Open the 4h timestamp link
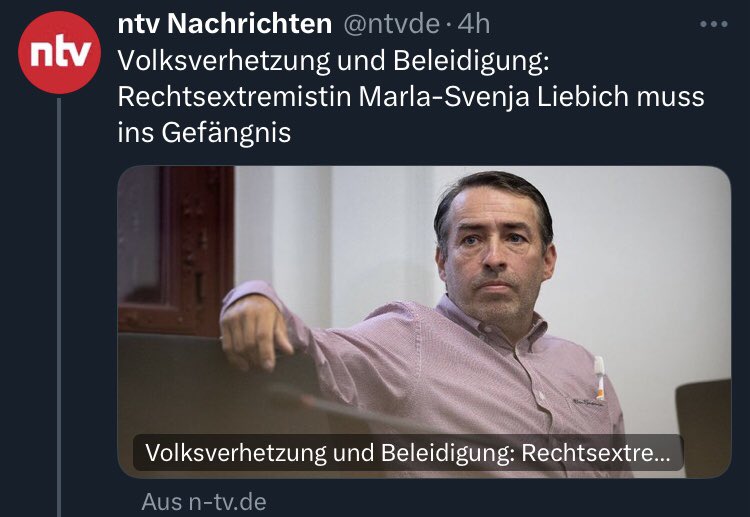This screenshot has height=517, width=750. coord(474,24)
